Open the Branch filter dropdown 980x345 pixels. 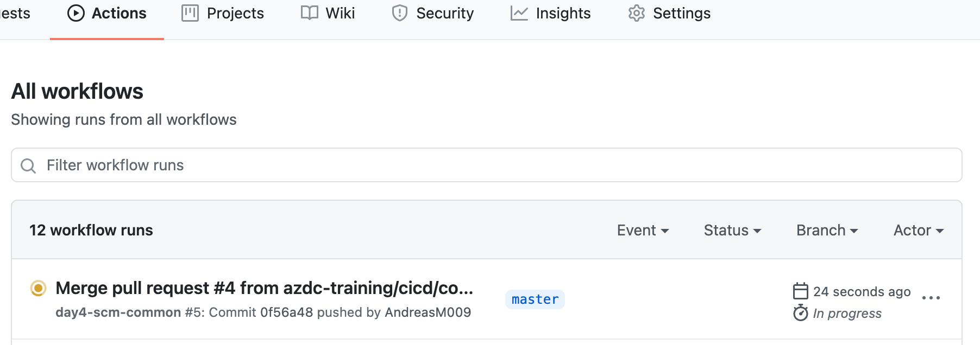click(826, 230)
